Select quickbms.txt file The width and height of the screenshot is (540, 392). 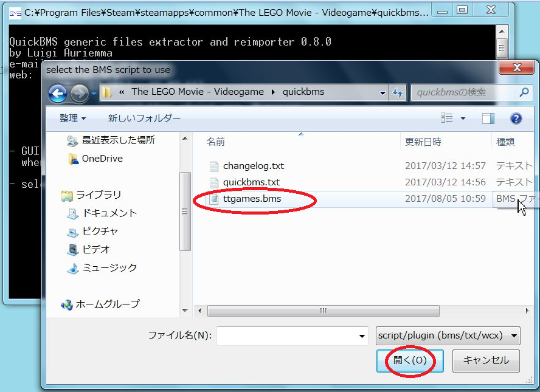coord(251,182)
